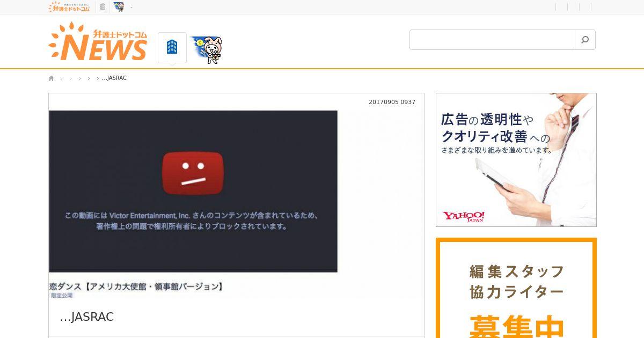
Task: Click the last chevron before …JASRAC
Action: [98, 78]
